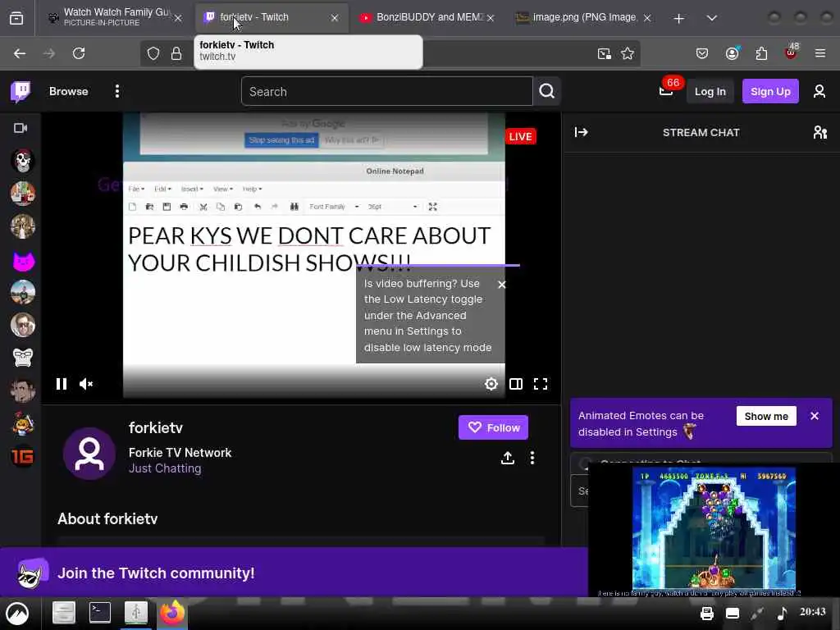840x630 pixels.
Task: Toggle theatre mode on the player
Action: coord(516,384)
